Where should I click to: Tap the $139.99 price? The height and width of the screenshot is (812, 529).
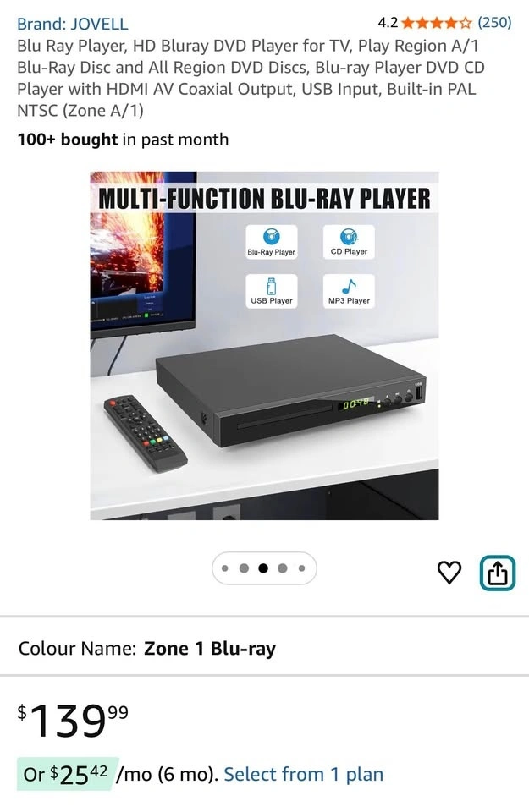[73, 720]
